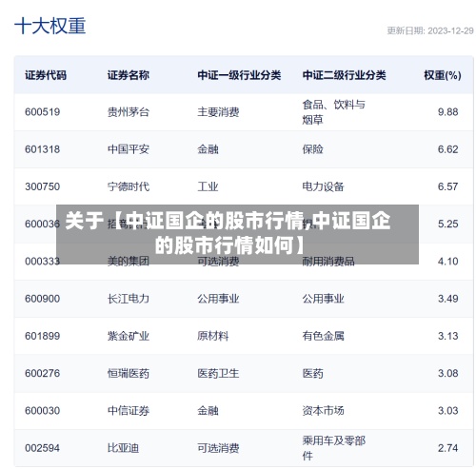Click stock name 中国平安
The width and height of the screenshot is (476, 469).
coord(129,149)
